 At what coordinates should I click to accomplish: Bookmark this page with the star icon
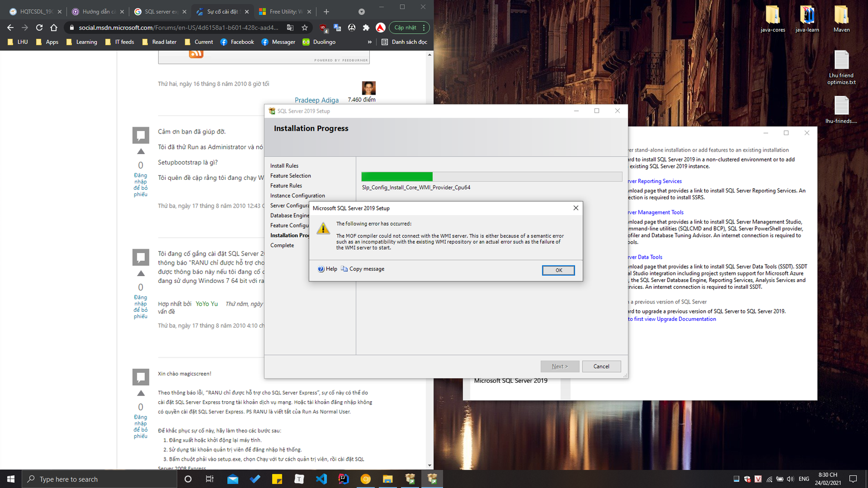(x=305, y=27)
